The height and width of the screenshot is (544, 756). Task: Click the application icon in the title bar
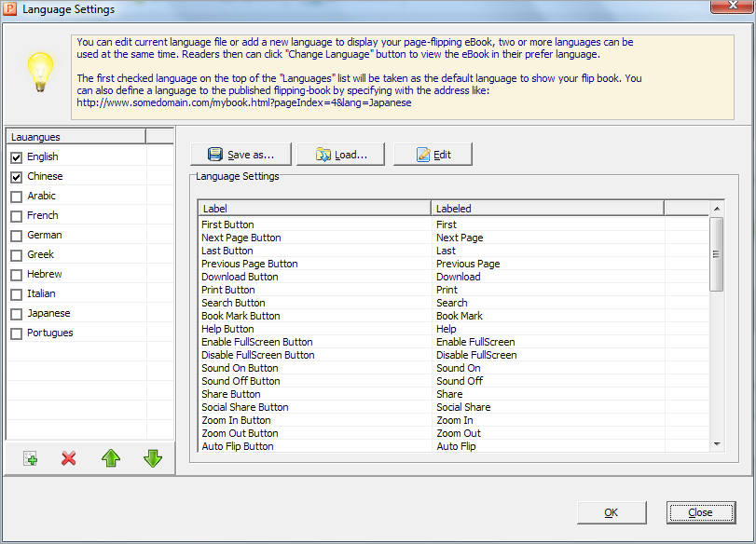click(x=10, y=9)
